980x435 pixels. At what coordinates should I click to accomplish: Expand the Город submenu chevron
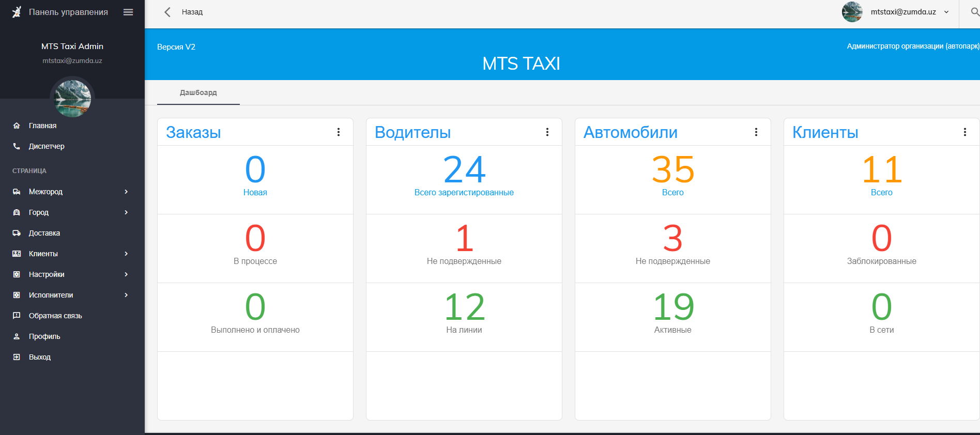click(126, 212)
